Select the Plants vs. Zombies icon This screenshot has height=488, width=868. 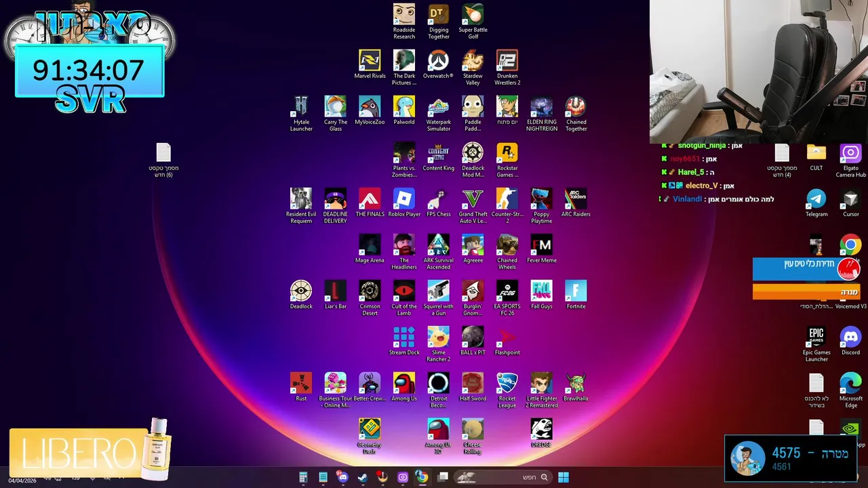point(404,160)
